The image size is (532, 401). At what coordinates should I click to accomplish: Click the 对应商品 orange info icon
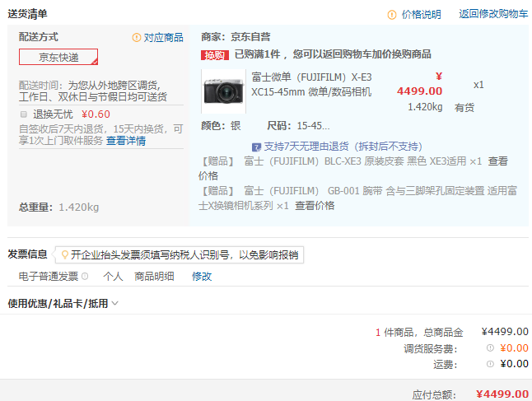(137, 37)
